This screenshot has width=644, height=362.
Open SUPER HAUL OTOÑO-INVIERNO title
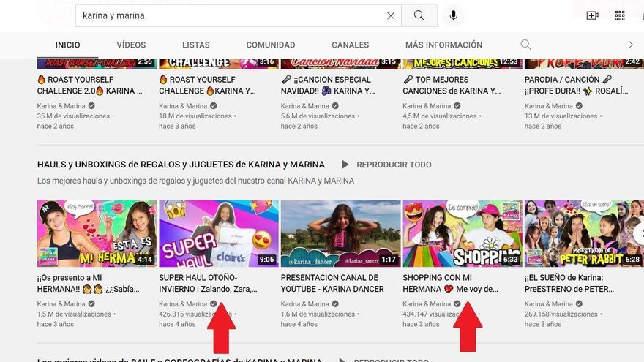pos(209,283)
